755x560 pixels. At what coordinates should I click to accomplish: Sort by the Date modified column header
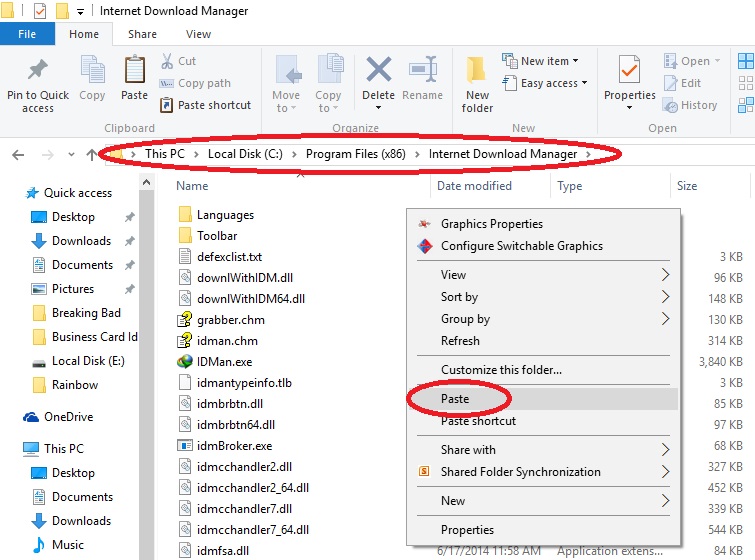coord(474,186)
